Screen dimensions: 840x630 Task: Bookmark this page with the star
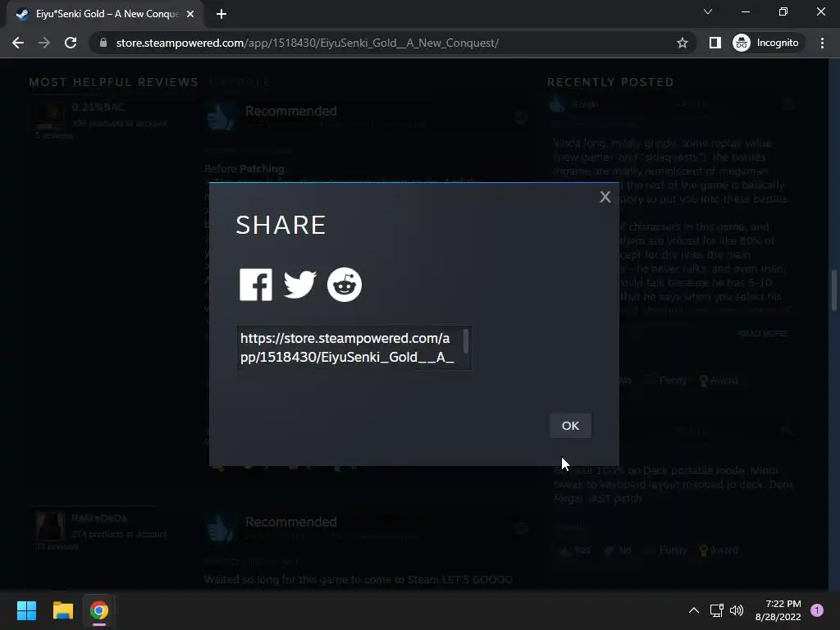[x=682, y=43]
